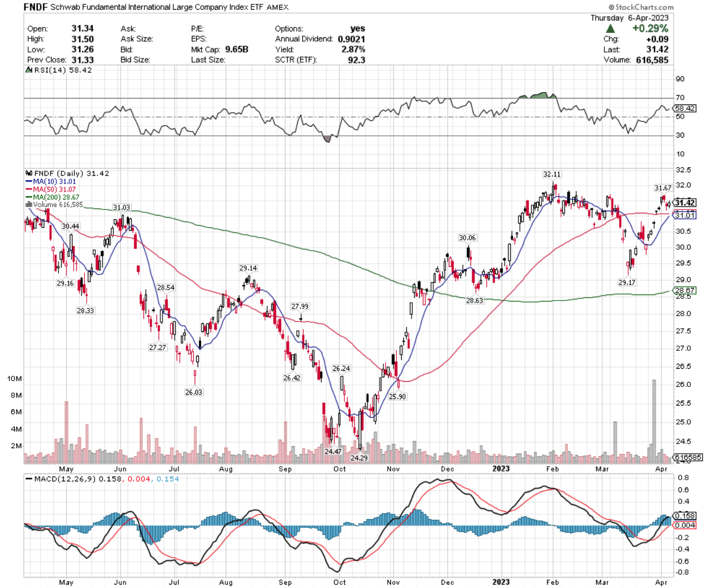Screen dimensions: 704x588
Task: Click the 24.47 price low label
Action: (x=333, y=451)
